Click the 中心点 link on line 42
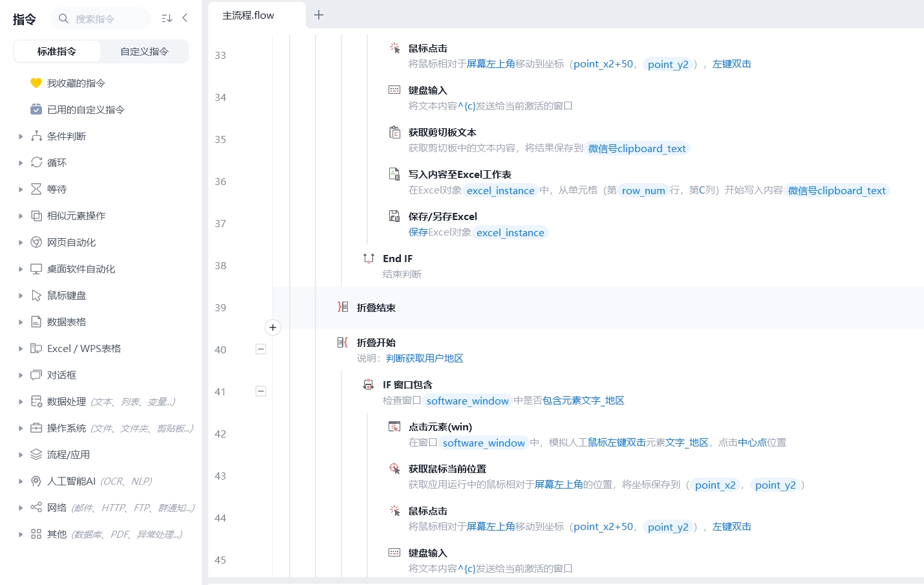Image resolution: width=924 pixels, height=585 pixels. [x=752, y=443]
